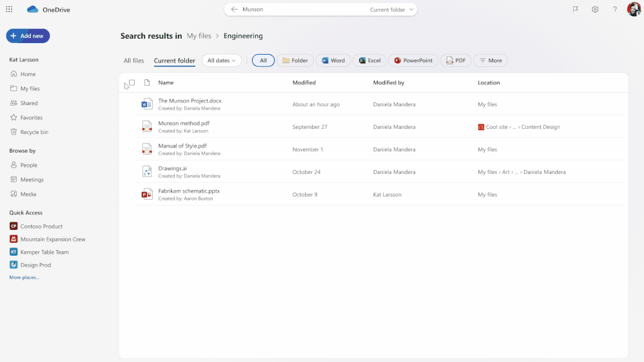Open the help question mark icon

(615, 10)
